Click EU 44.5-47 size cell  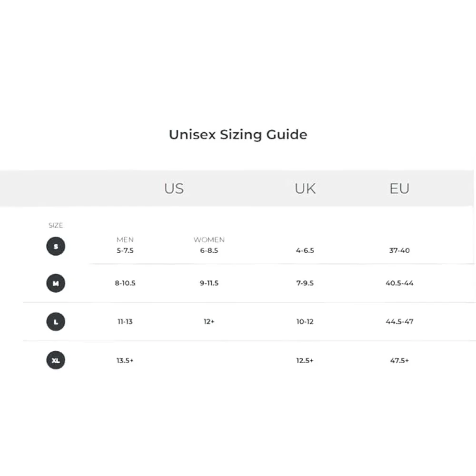(x=399, y=321)
